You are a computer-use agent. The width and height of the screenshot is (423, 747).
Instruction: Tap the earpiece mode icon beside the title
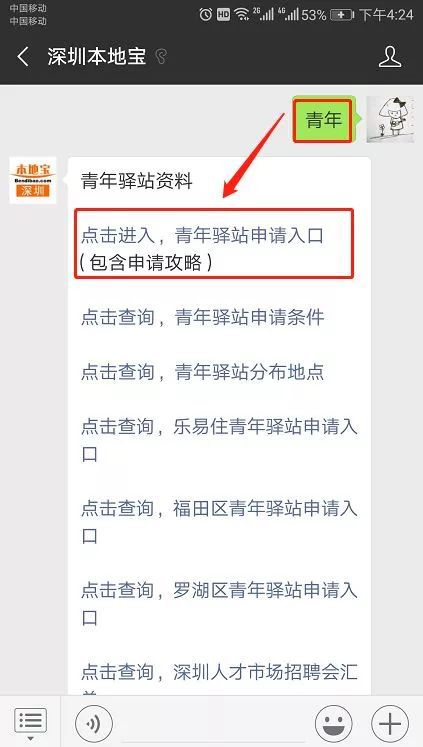tap(161, 57)
